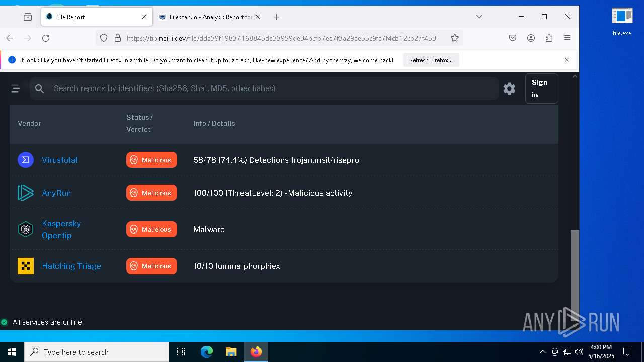This screenshot has height=362, width=644.
Task: Close the Filescan.io tab
Action: 258,17
